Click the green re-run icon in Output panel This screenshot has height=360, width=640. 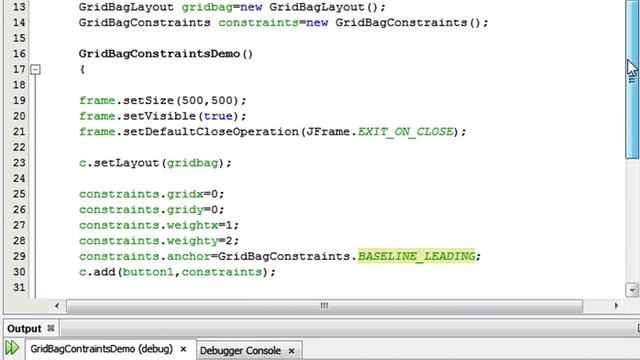[x=12, y=348]
